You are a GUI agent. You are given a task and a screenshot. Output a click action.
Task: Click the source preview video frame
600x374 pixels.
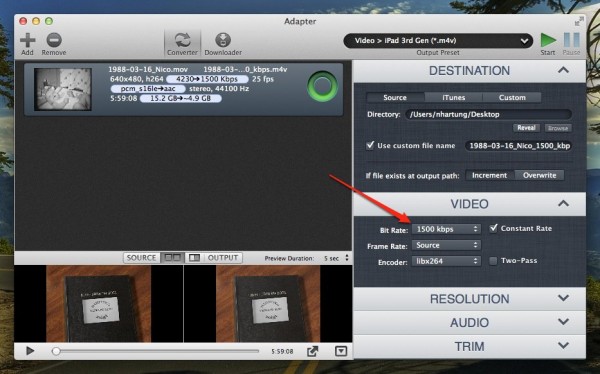99,304
